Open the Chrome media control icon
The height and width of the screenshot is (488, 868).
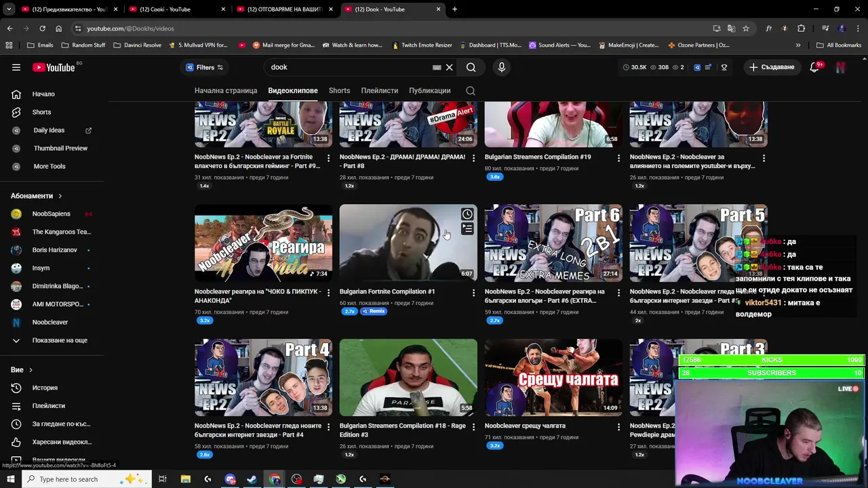[825, 28]
